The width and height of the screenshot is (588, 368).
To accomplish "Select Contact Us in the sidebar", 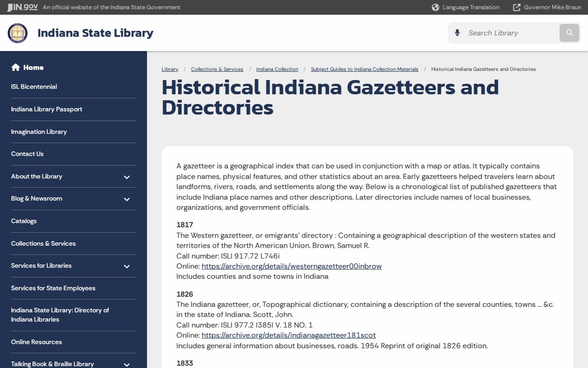I will coord(27,154).
